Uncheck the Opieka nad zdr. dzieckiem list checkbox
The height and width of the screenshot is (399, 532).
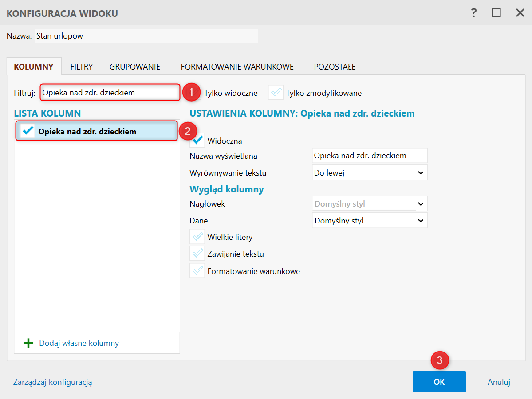click(x=28, y=131)
